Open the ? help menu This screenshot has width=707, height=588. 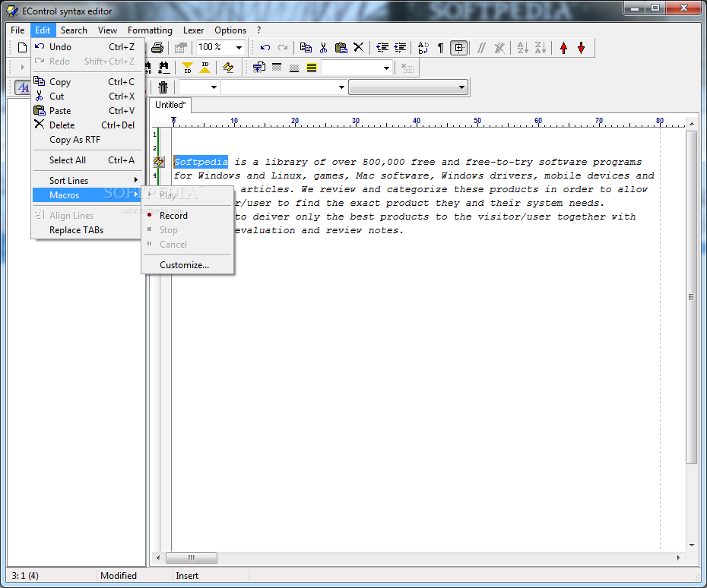(258, 30)
